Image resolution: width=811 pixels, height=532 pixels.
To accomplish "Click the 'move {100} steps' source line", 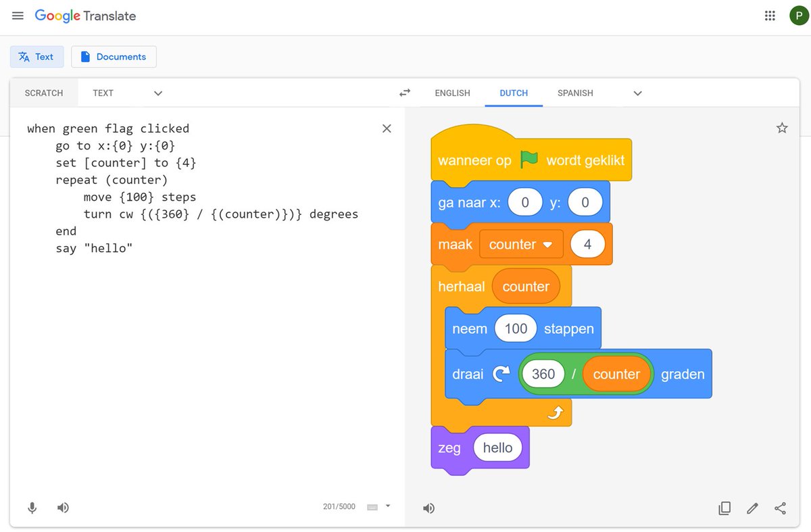I will pyautogui.click(x=140, y=197).
